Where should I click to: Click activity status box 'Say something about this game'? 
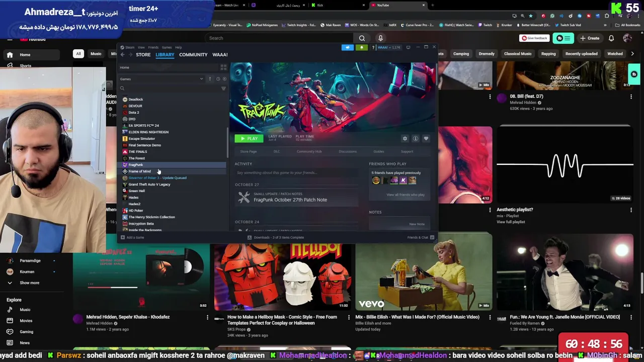coord(297,173)
